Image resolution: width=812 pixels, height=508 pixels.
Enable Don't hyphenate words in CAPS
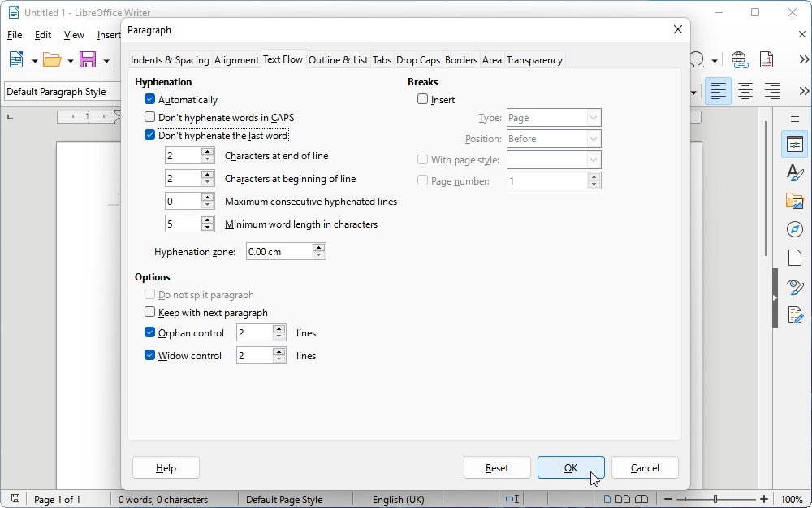(149, 118)
